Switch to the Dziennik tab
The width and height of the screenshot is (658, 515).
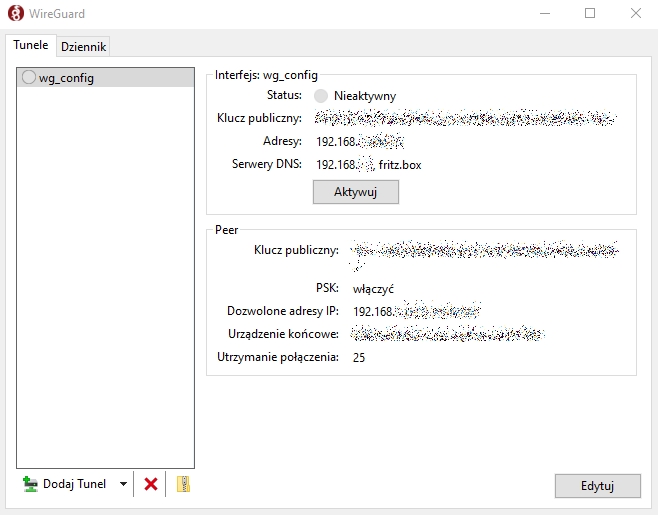pos(83,46)
